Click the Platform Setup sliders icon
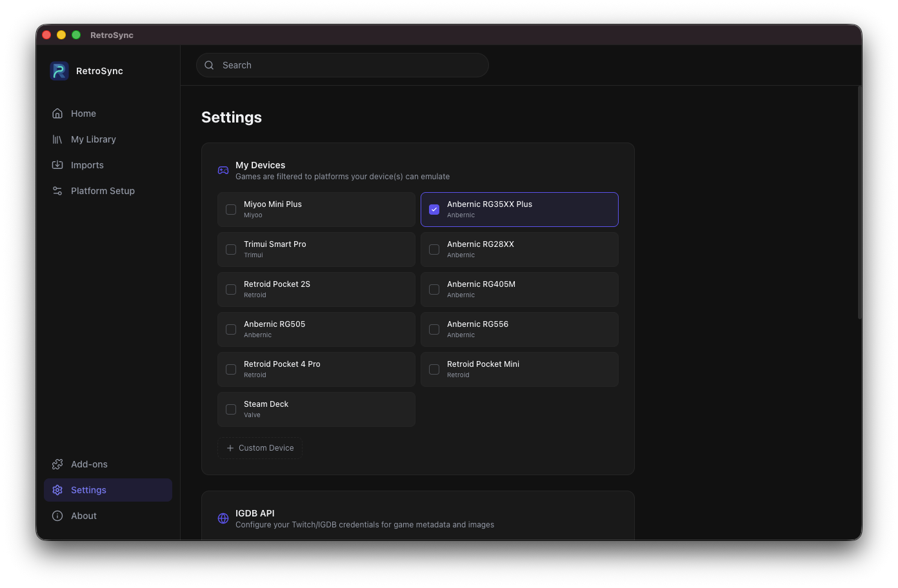 (57, 191)
